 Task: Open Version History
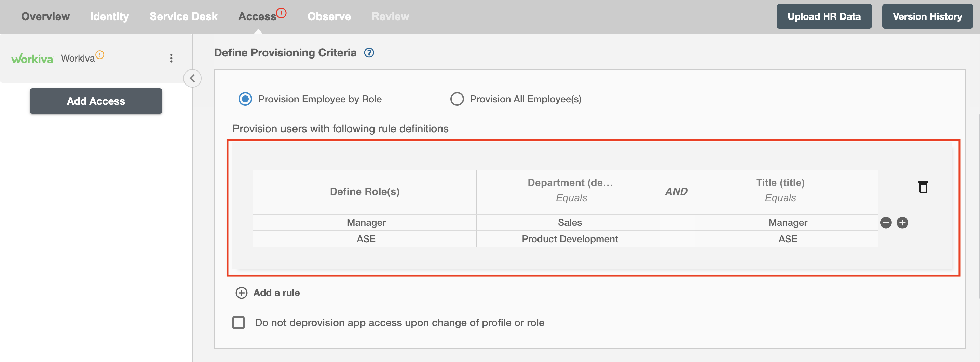point(927,16)
